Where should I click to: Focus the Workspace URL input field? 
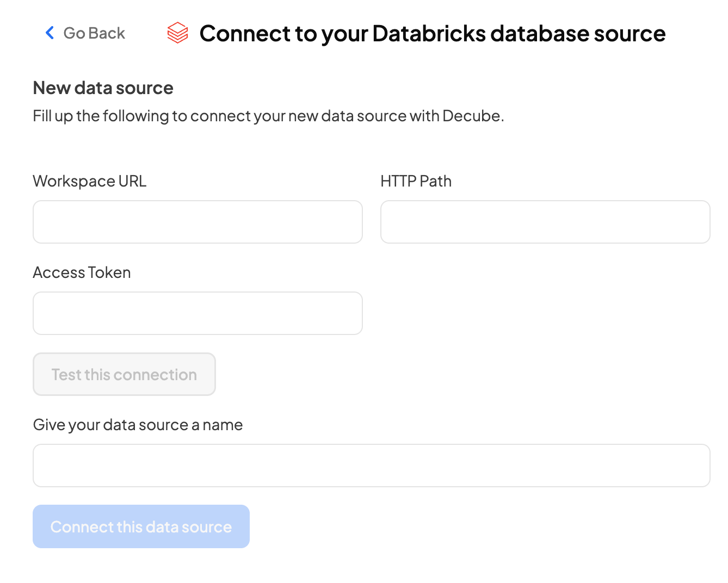(198, 222)
